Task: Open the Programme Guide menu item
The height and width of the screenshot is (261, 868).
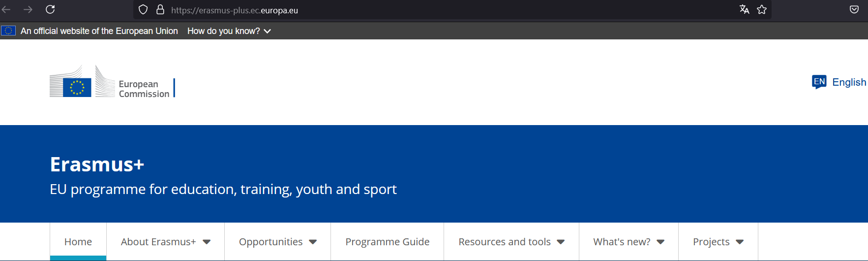Action: click(387, 242)
